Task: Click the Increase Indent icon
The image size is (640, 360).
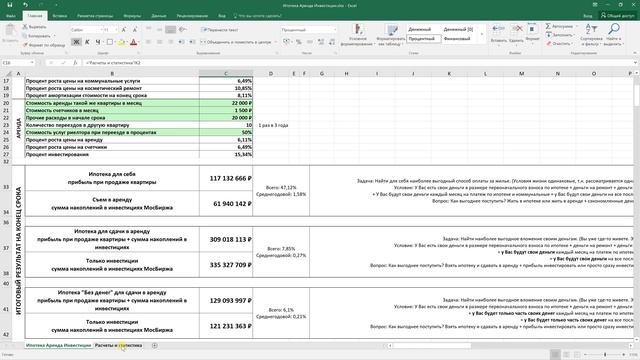Action: coord(192,42)
